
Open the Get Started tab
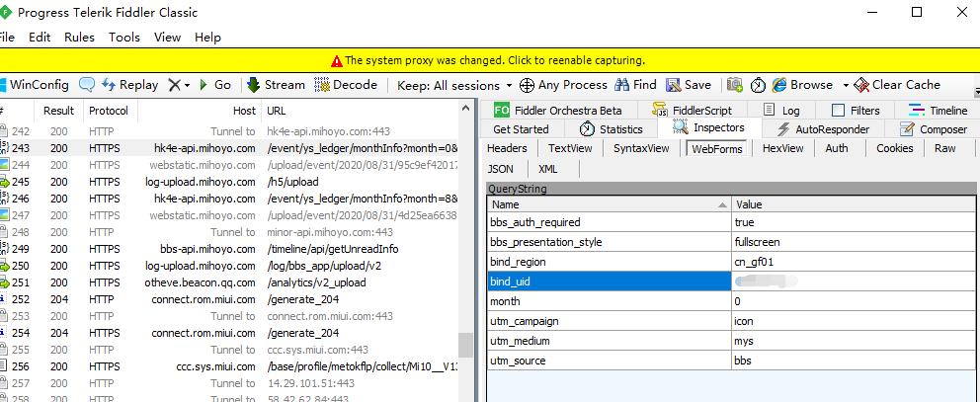[521, 129]
